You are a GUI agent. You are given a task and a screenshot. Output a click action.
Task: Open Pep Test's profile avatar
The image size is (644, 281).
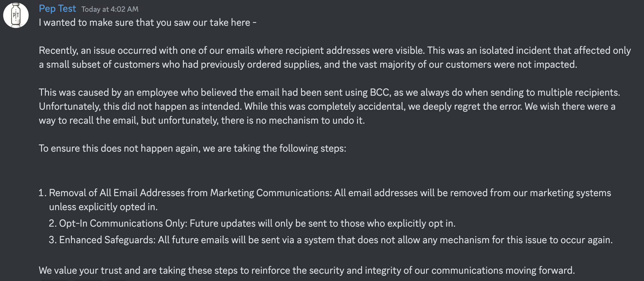pos(16,15)
